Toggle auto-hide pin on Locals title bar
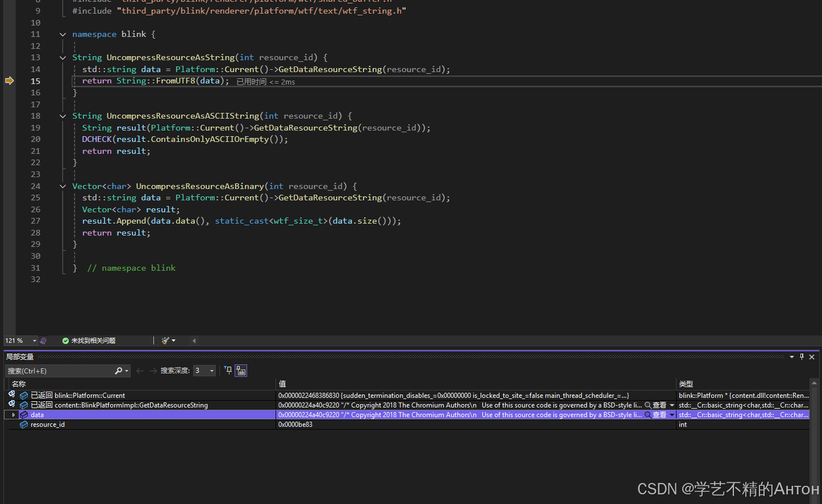 pyautogui.click(x=802, y=356)
